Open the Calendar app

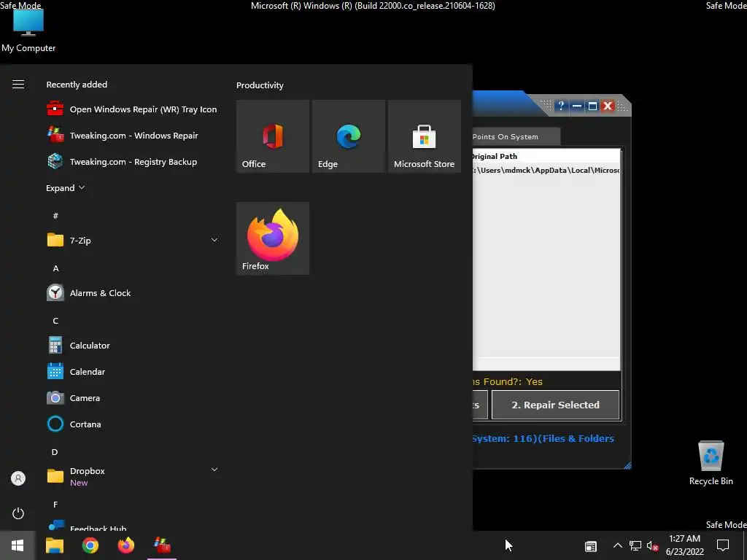click(133, 371)
